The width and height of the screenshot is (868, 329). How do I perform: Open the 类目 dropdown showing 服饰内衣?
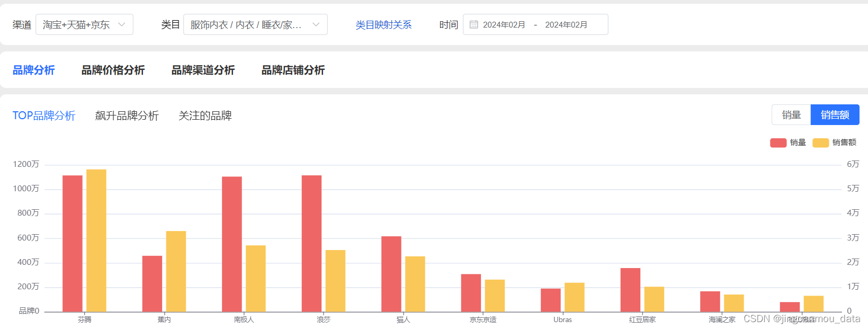[255, 24]
